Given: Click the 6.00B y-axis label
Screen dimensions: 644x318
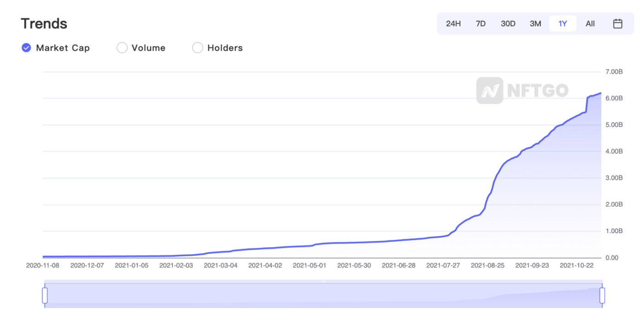Looking at the screenshot, I should [614, 98].
